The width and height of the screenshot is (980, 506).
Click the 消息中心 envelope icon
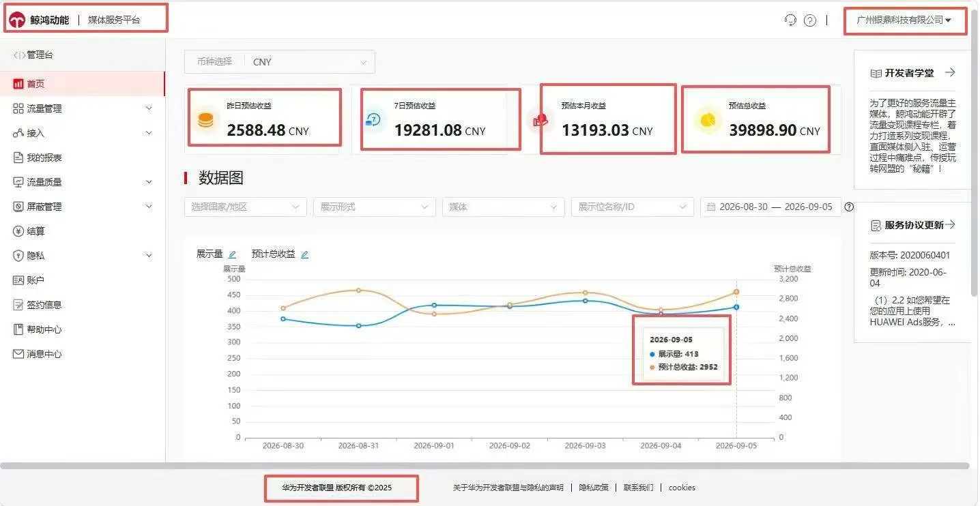pyautogui.click(x=18, y=354)
